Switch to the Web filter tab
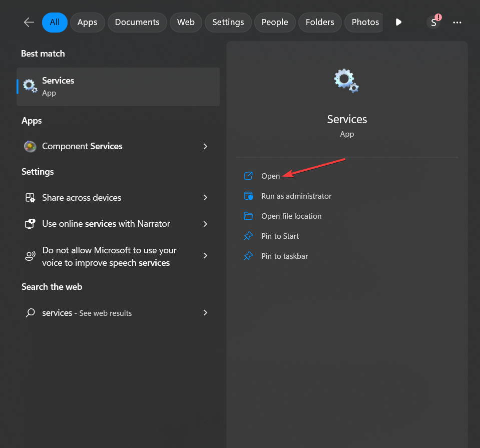The image size is (480, 448). coord(186,23)
